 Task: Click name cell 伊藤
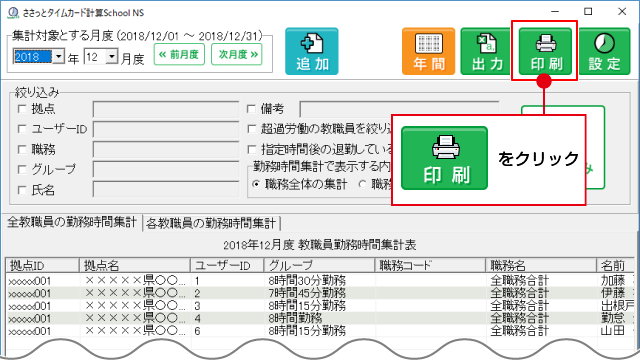(x=613, y=293)
